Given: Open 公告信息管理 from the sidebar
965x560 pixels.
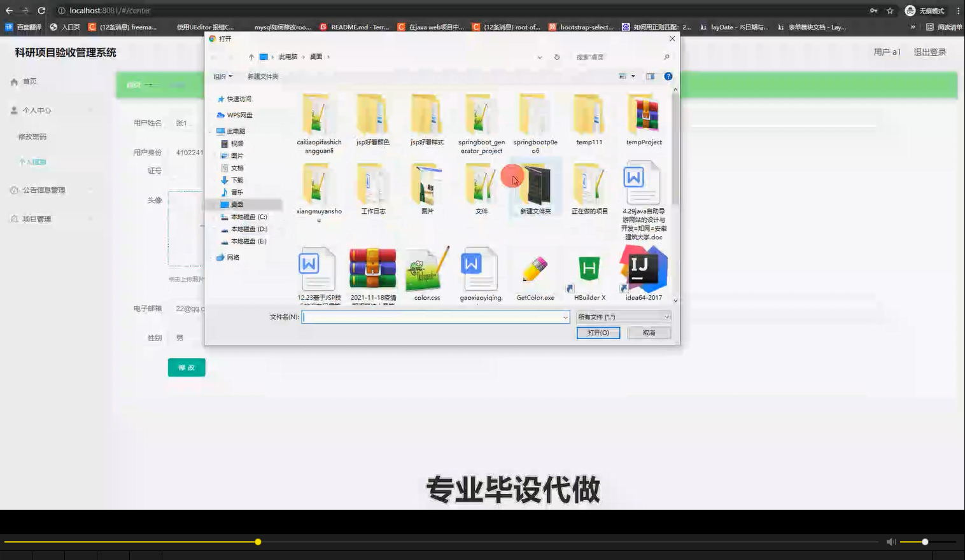Looking at the screenshot, I should pos(14,190).
